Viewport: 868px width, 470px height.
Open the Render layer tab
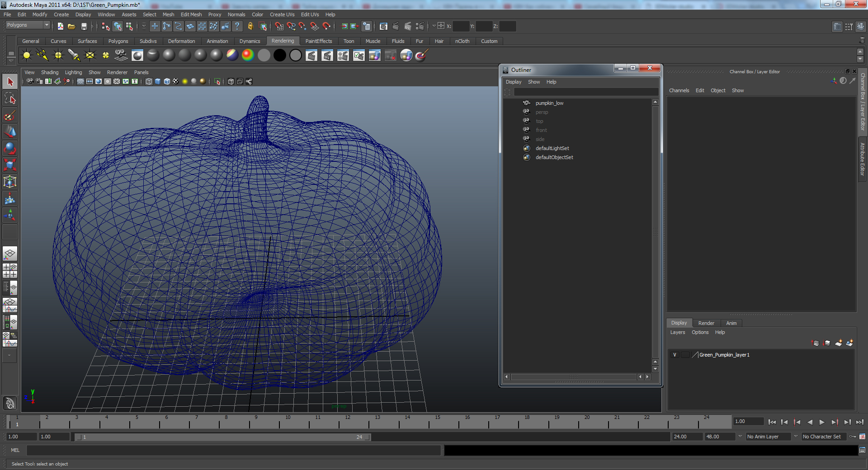[x=706, y=323]
